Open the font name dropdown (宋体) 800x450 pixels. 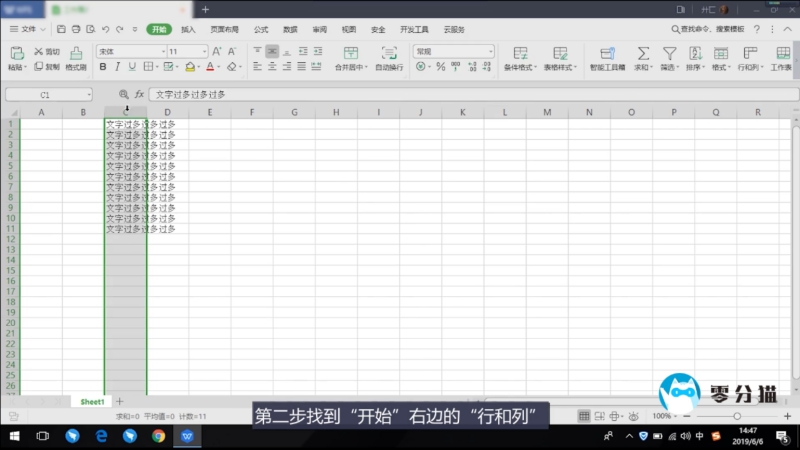click(x=128, y=51)
